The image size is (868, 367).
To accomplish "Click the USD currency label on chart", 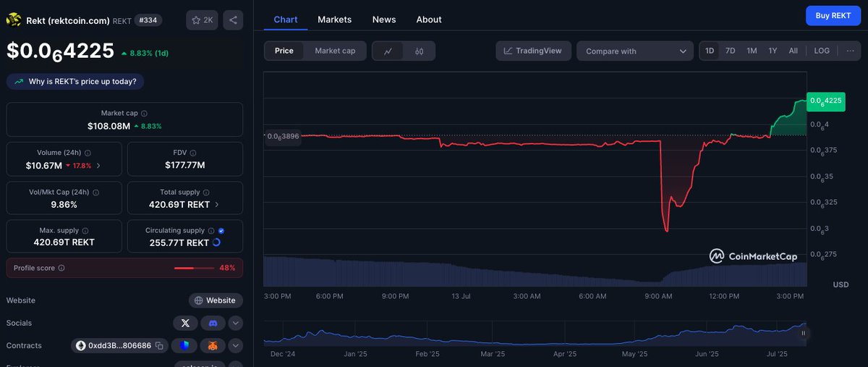I will pyautogui.click(x=841, y=284).
